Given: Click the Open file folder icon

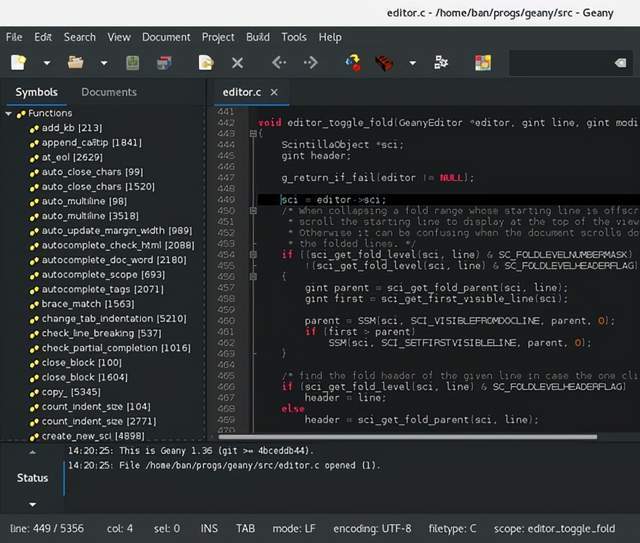Looking at the screenshot, I should (75, 63).
